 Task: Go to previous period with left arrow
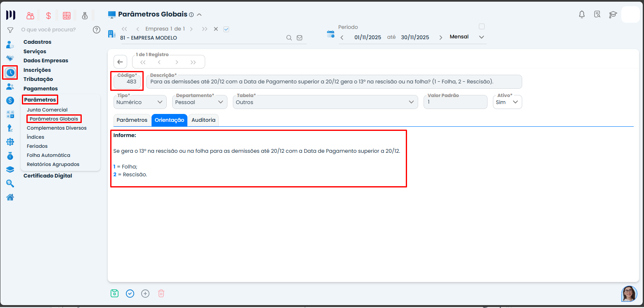(x=342, y=37)
